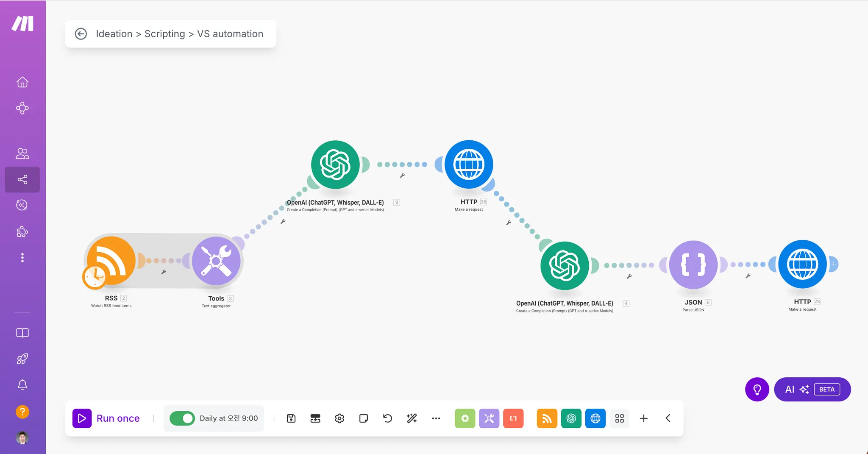Open the Notifications bell
This screenshot has width=868, height=454.
22,385
